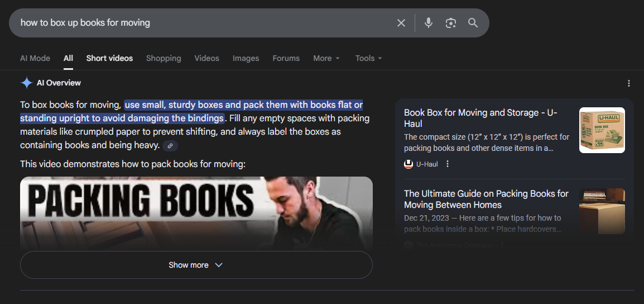This screenshot has width=644, height=304.
Task: Play the Packing Books video thumbnail
Action: point(196,213)
